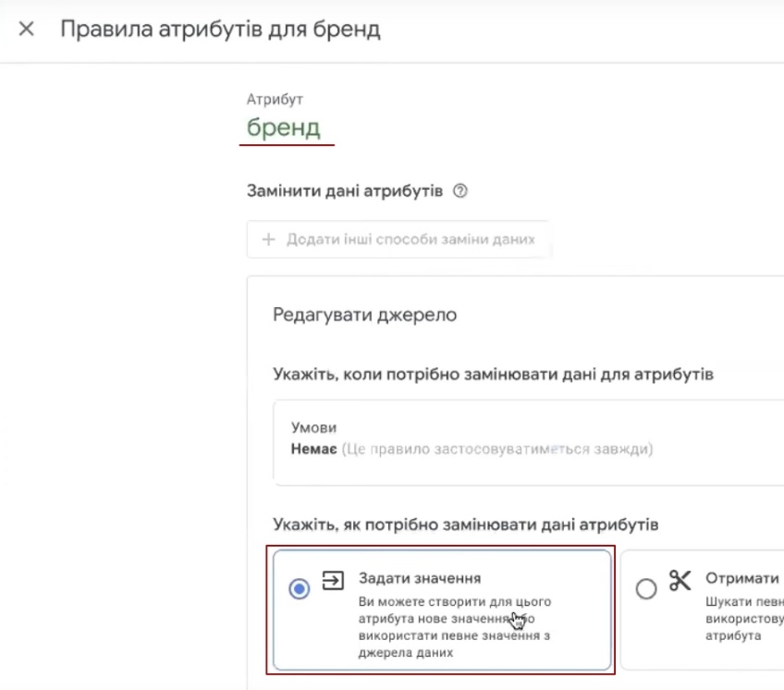Click the Укажіть, як потрібно замінювати text
Image resolution: width=784 pixels, height=690 pixels.
(x=466, y=524)
